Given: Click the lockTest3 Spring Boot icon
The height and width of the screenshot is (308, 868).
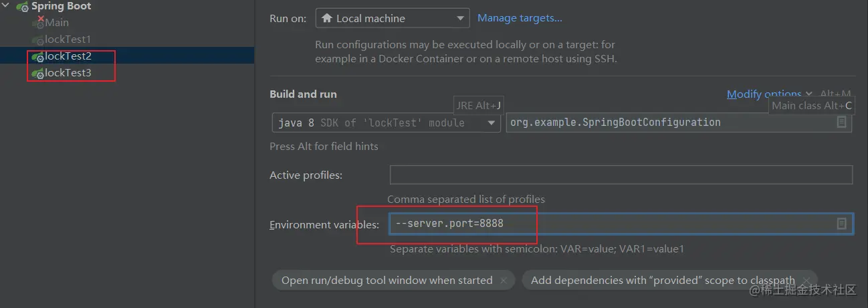Looking at the screenshot, I should point(38,74).
